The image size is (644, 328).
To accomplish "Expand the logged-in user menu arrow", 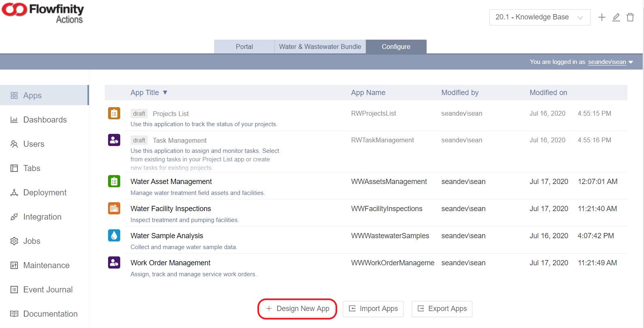I will click(631, 62).
